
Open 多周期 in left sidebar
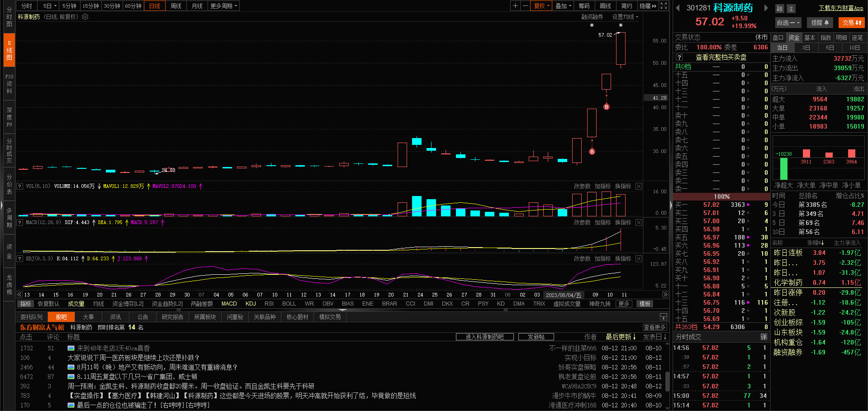(x=9, y=218)
